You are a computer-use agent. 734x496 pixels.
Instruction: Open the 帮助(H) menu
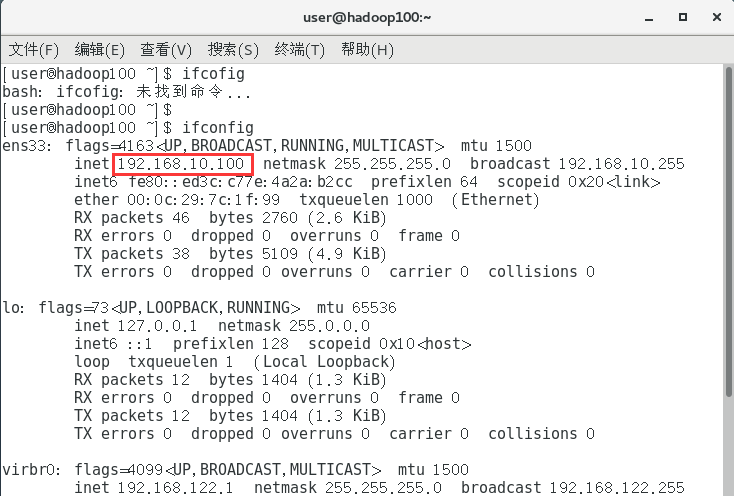[x=367, y=50]
